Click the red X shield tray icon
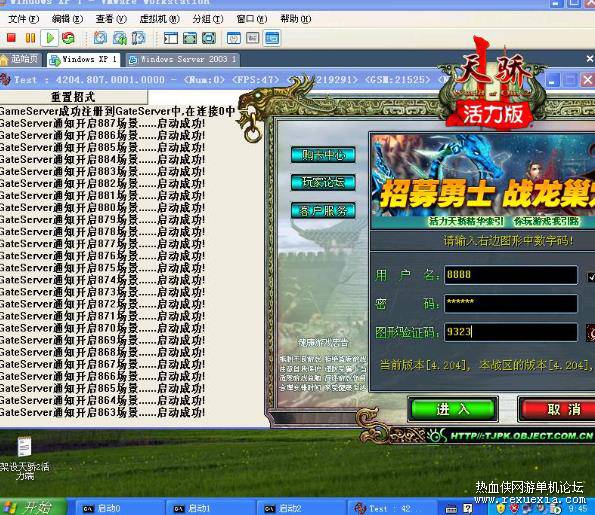Image resolution: width=595 pixels, height=515 pixels. coord(514,508)
